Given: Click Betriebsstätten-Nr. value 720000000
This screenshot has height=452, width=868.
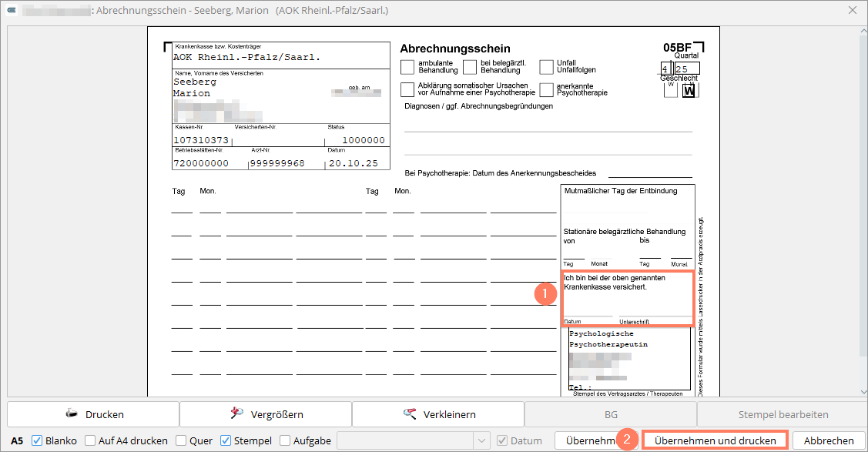Looking at the screenshot, I should coord(201,163).
